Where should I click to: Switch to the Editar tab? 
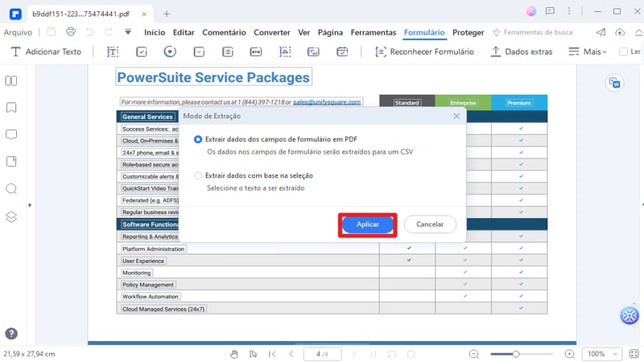click(184, 32)
